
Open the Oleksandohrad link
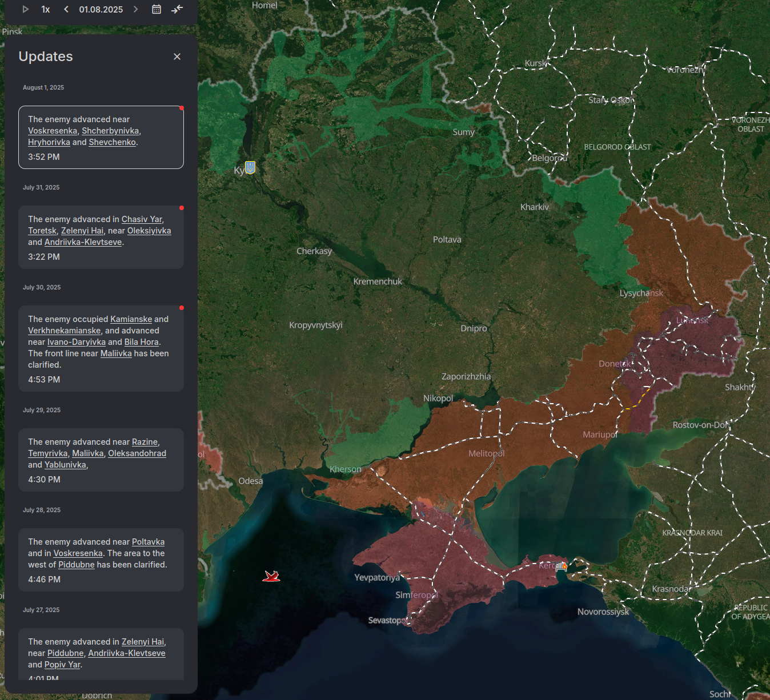click(137, 453)
